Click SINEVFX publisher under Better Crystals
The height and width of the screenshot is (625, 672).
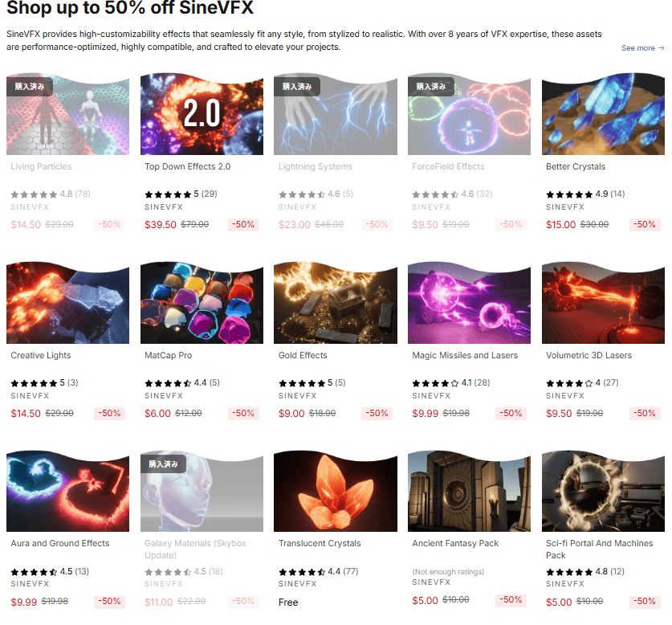coord(565,206)
